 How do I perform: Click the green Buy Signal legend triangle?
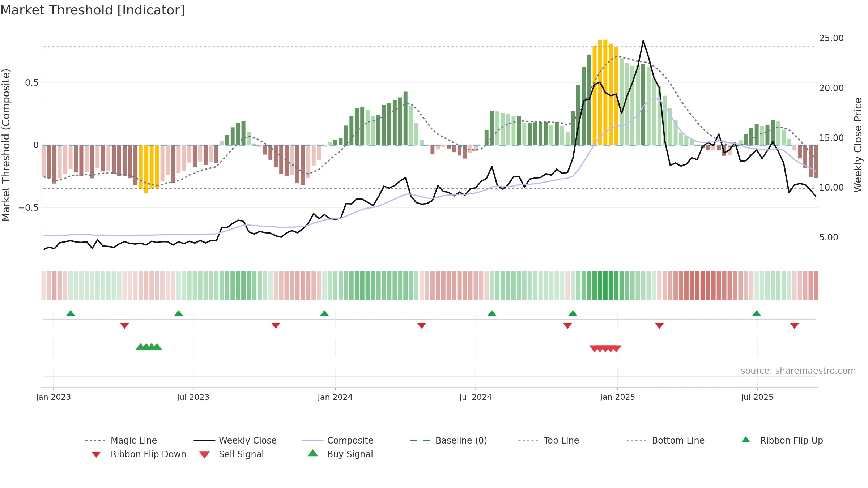point(313,453)
